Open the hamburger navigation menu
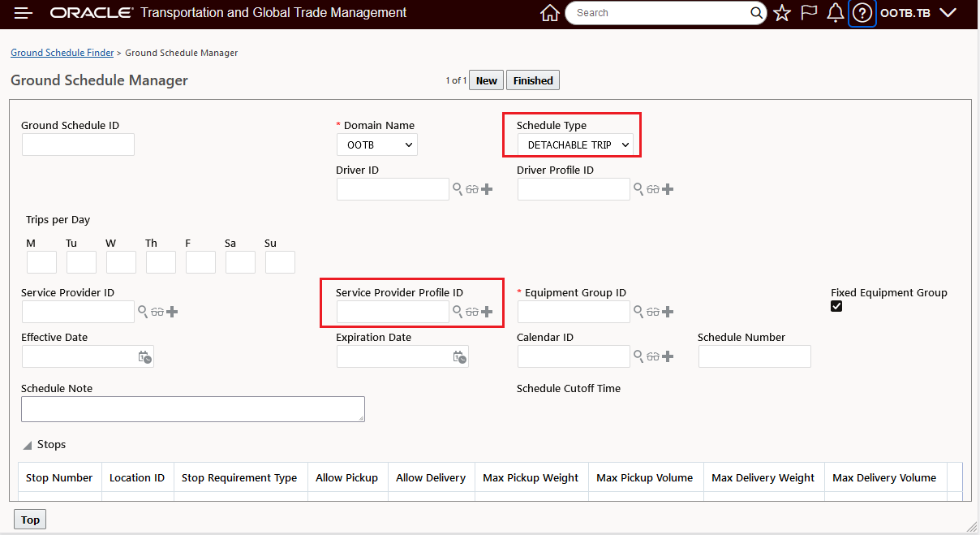The width and height of the screenshot is (980, 535). pyautogui.click(x=24, y=13)
